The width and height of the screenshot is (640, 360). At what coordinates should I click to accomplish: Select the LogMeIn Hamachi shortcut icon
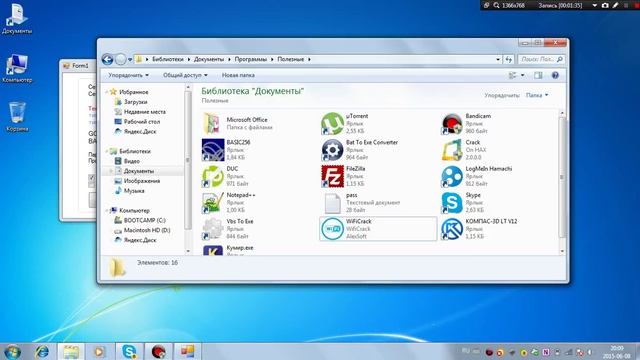(451, 176)
